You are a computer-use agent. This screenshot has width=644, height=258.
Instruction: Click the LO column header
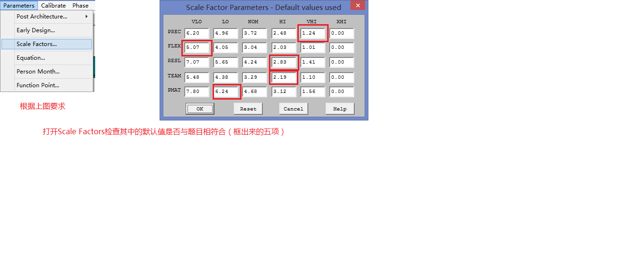tap(225, 22)
